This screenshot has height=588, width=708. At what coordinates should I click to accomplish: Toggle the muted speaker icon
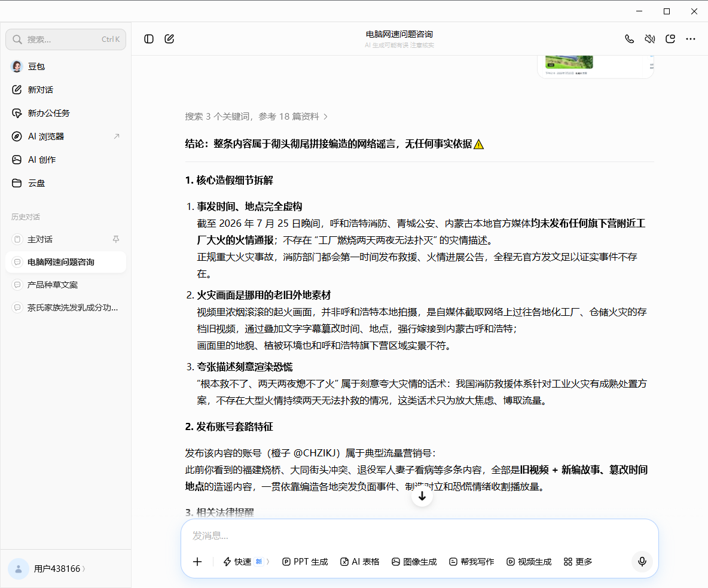tap(650, 39)
